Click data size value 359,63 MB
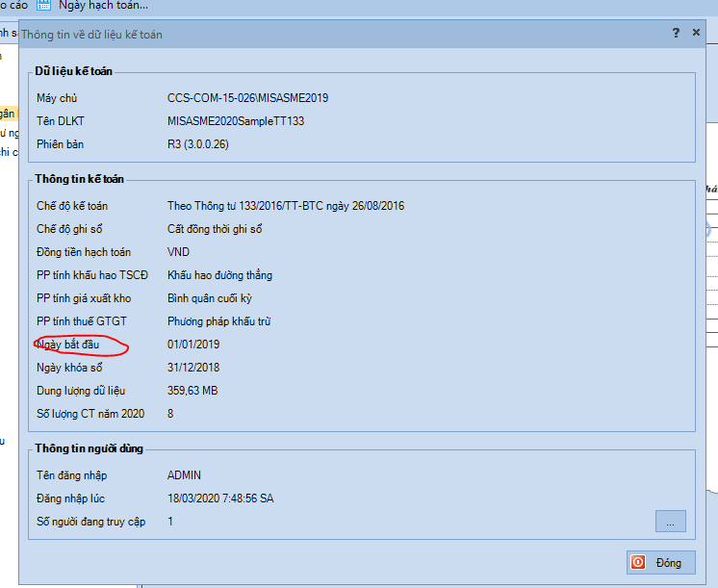718x588 pixels. point(192,391)
